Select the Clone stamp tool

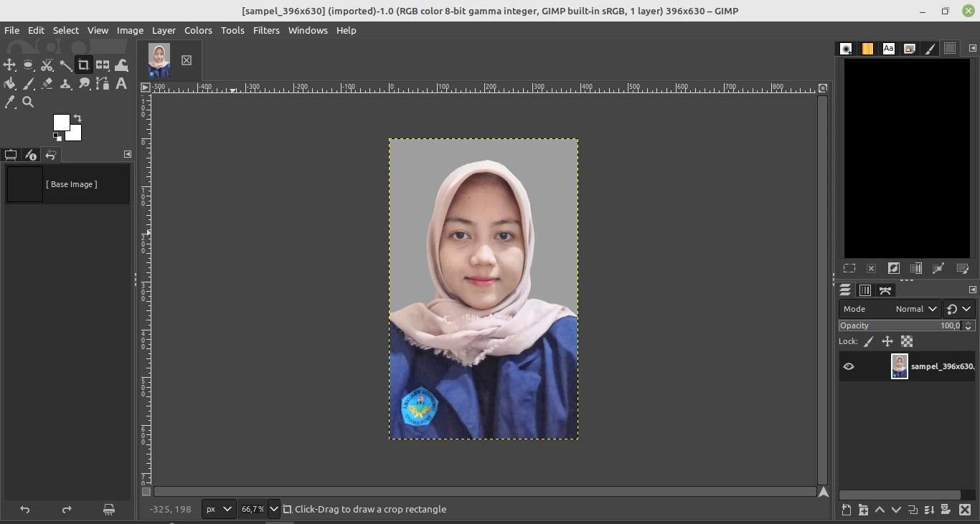click(x=65, y=84)
